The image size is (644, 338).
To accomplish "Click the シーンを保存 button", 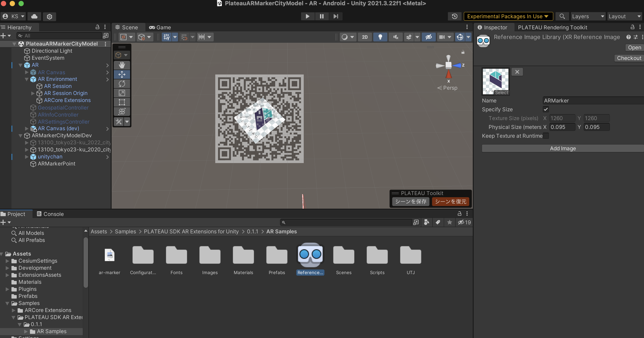I will [x=410, y=201].
